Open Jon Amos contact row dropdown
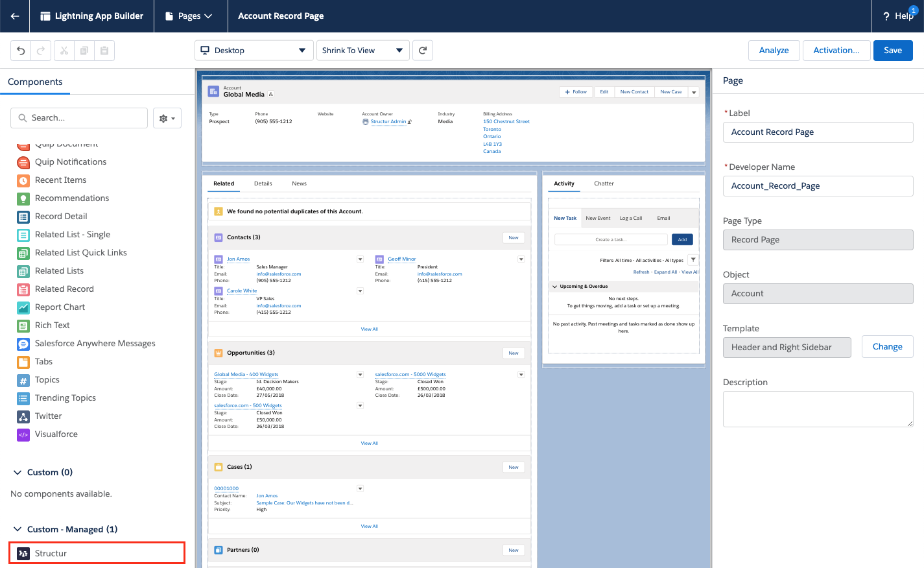Viewport: 924px width, 568px height. click(x=361, y=259)
